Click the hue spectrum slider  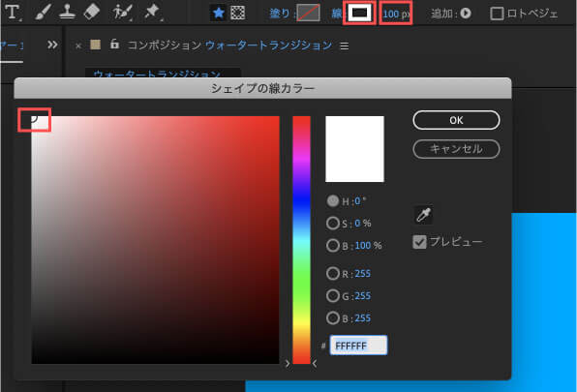(301, 240)
